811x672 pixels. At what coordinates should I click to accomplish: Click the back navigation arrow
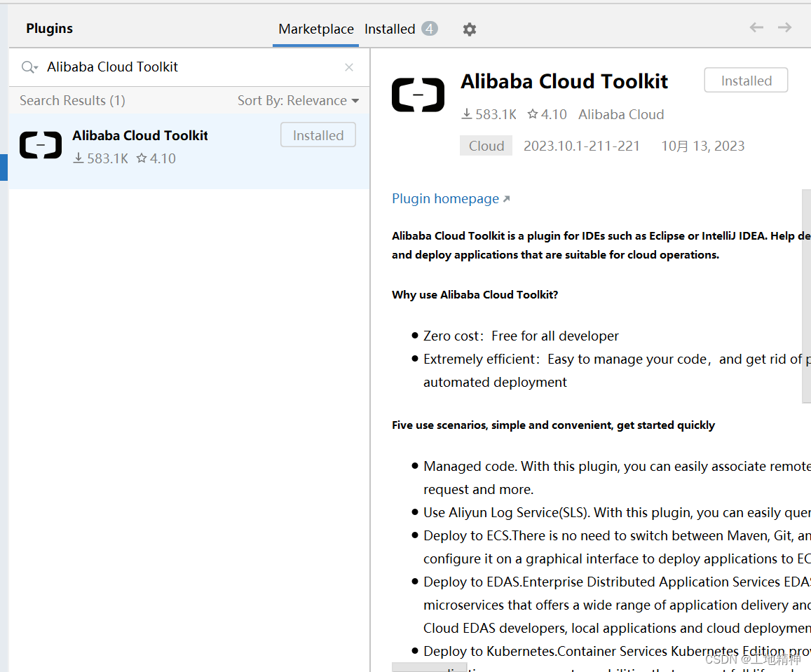[756, 27]
